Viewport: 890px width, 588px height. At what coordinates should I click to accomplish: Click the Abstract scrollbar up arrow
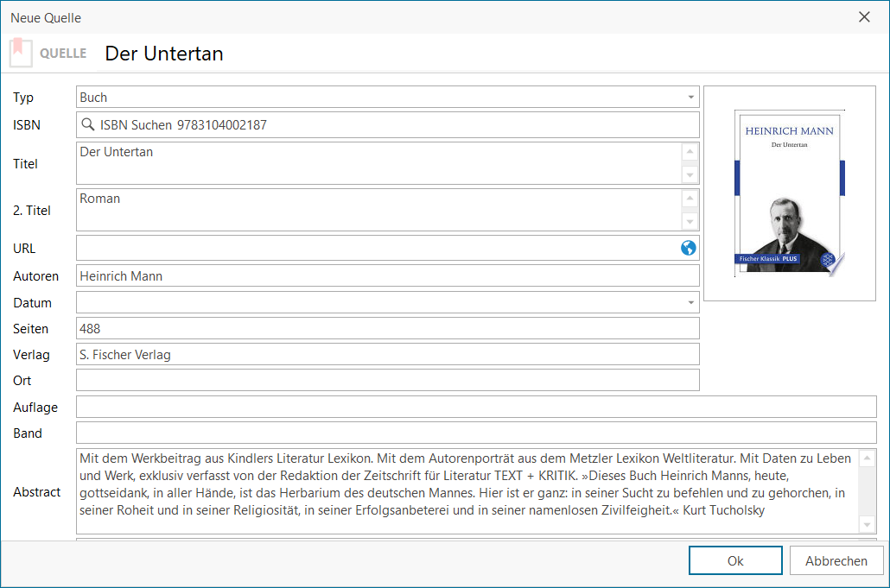click(x=867, y=458)
